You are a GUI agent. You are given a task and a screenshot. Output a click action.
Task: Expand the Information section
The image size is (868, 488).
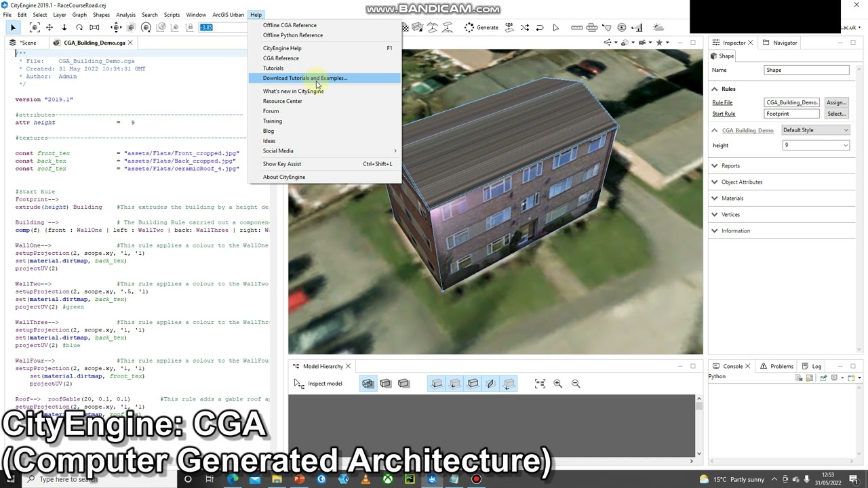(x=715, y=230)
